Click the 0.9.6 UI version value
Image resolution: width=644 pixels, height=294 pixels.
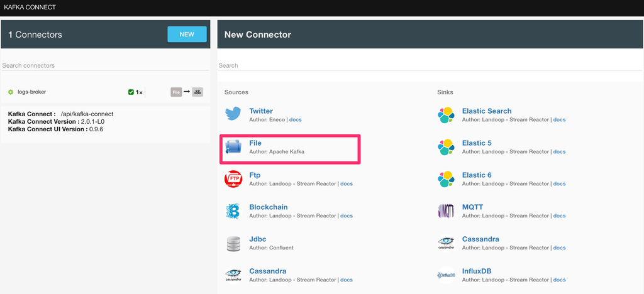pyautogui.click(x=97, y=129)
